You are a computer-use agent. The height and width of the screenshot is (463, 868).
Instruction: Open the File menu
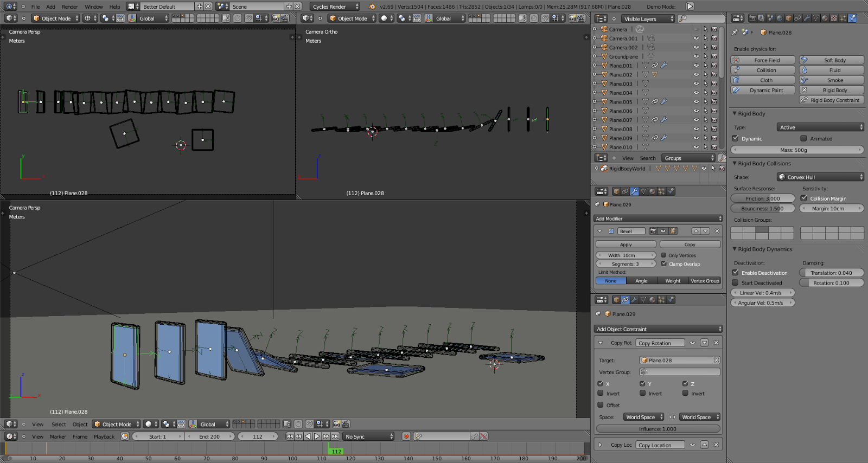click(36, 7)
